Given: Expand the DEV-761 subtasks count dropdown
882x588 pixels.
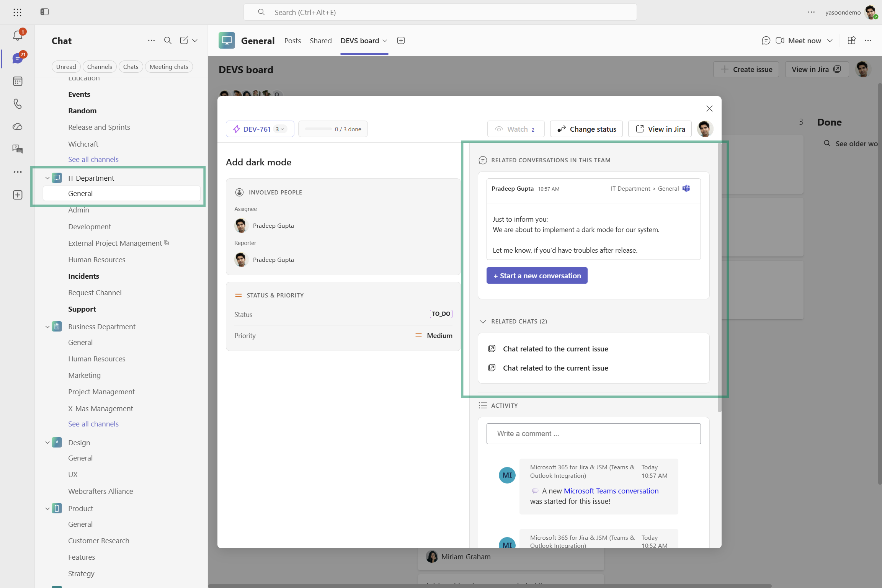Looking at the screenshot, I should [280, 129].
